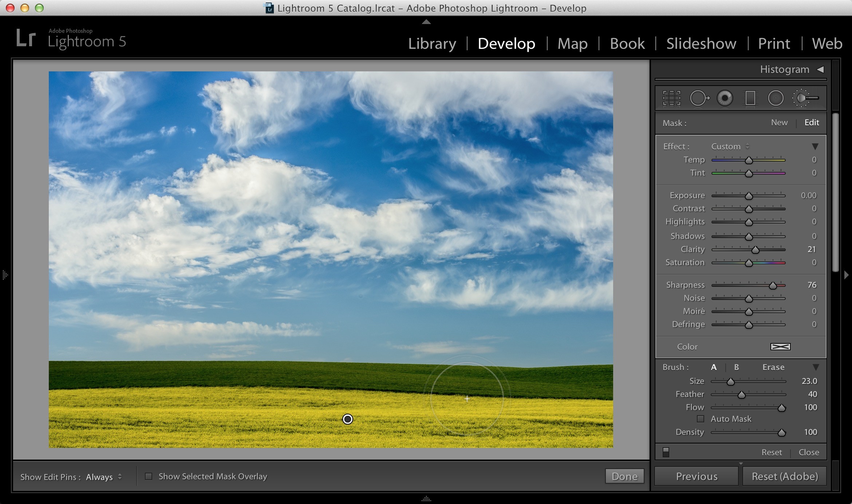Viewport: 852px width, 504px height.
Task: Select the Graduated Filter tool
Action: tap(750, 98)
